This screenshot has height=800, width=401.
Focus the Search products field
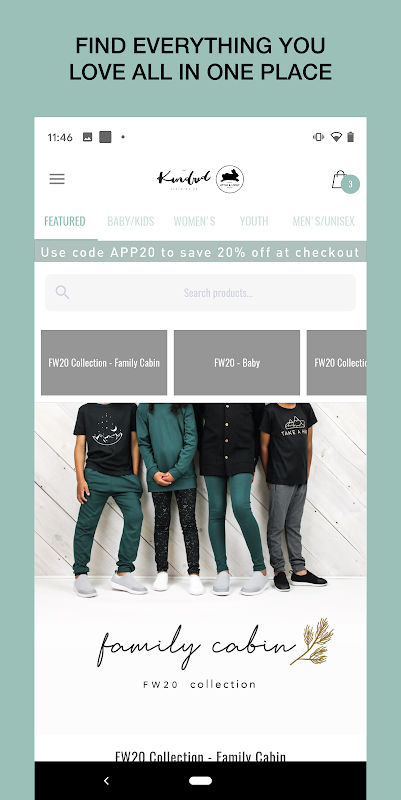tap(200, 292)
